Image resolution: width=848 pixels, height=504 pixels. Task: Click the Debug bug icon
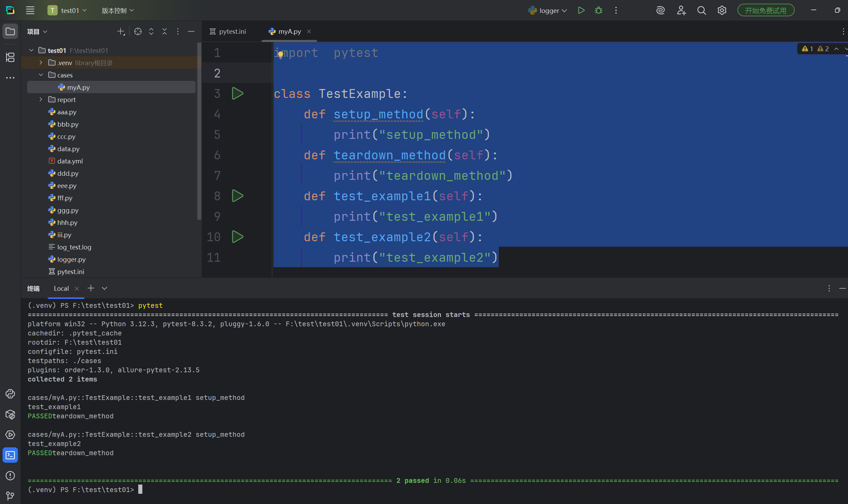click(x=598, y=11)
